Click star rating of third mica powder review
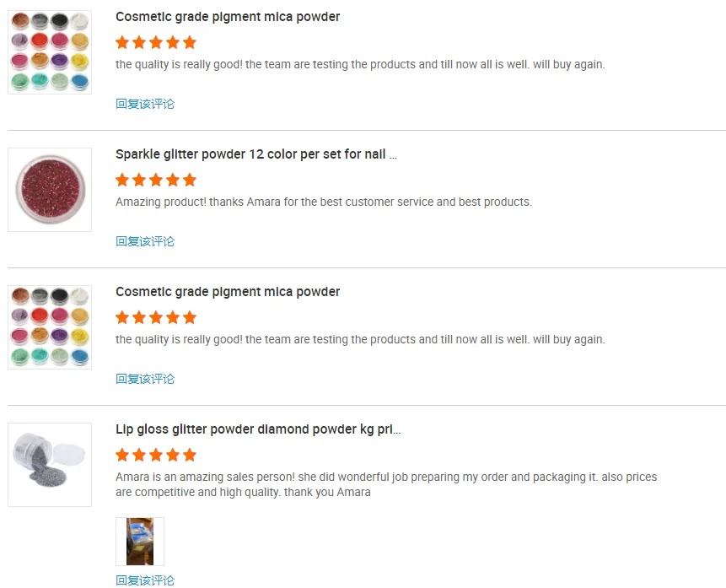726x588 pixels. pos(156,317)
